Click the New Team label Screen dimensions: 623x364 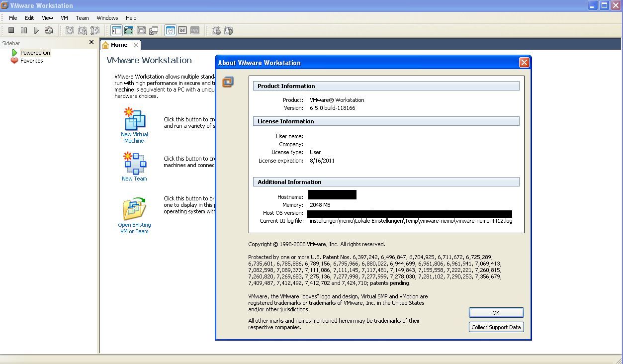134,179
